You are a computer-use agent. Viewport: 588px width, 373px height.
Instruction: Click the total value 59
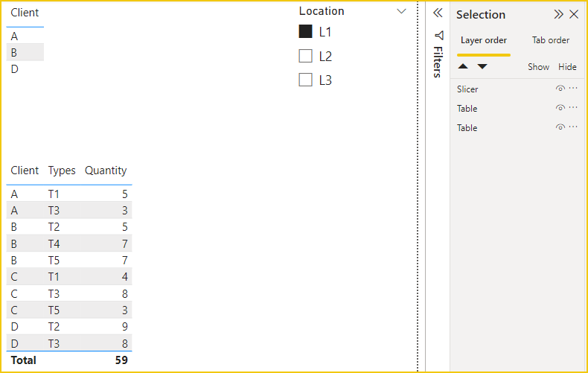pos(121,360)
